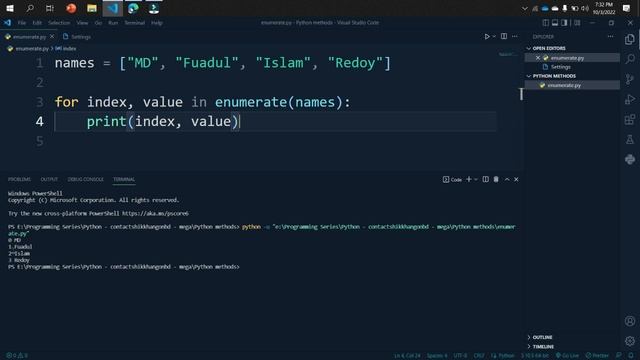Switch to the Settings editor tab
This screenshot has width=640, height=360.
78,37
